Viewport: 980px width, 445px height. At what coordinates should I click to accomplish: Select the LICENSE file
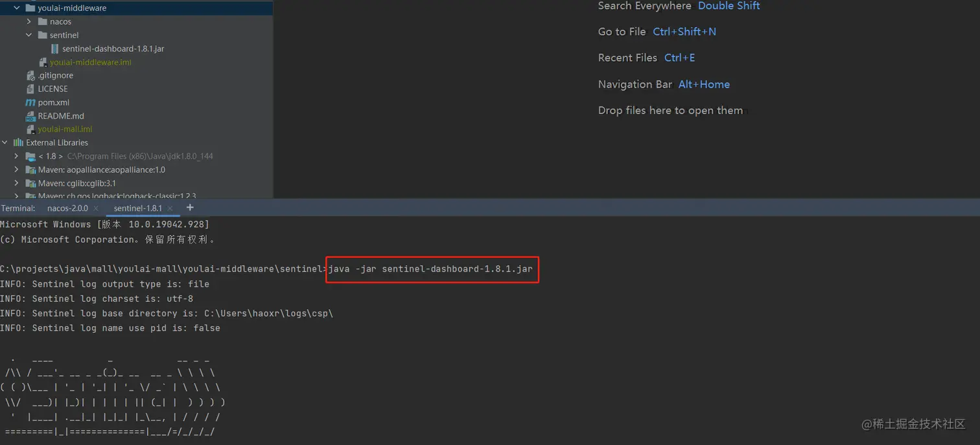[x=52, y=89]
